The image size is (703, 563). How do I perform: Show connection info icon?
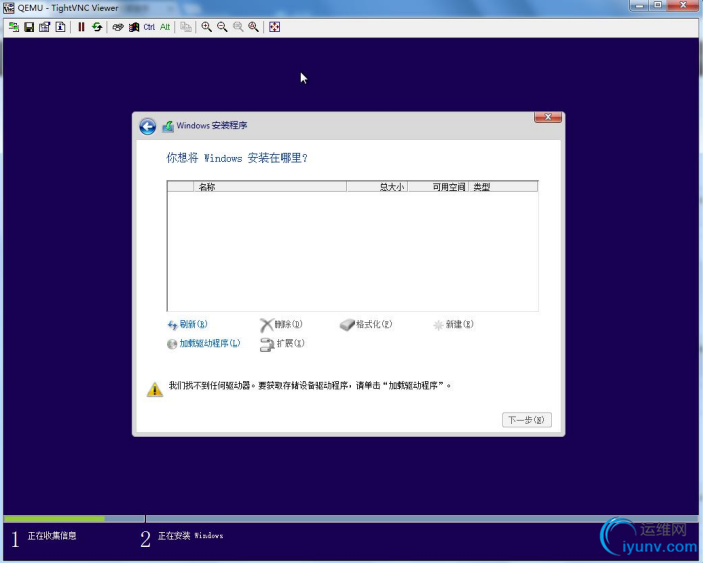[x=60, y=27]
